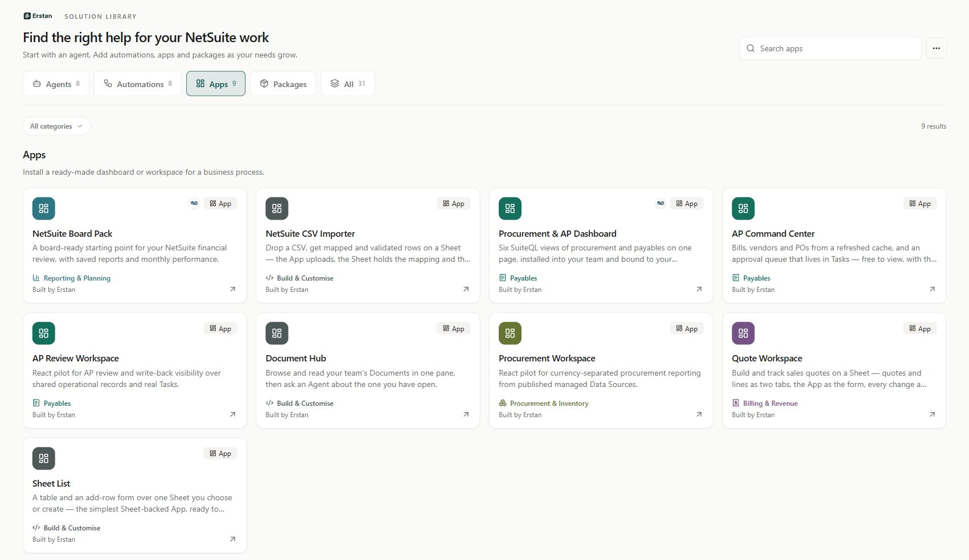The height and width of the screenshot is (560, 969).
Task: Click the Procurement & Inventory category link
Action: coord(544,403)
